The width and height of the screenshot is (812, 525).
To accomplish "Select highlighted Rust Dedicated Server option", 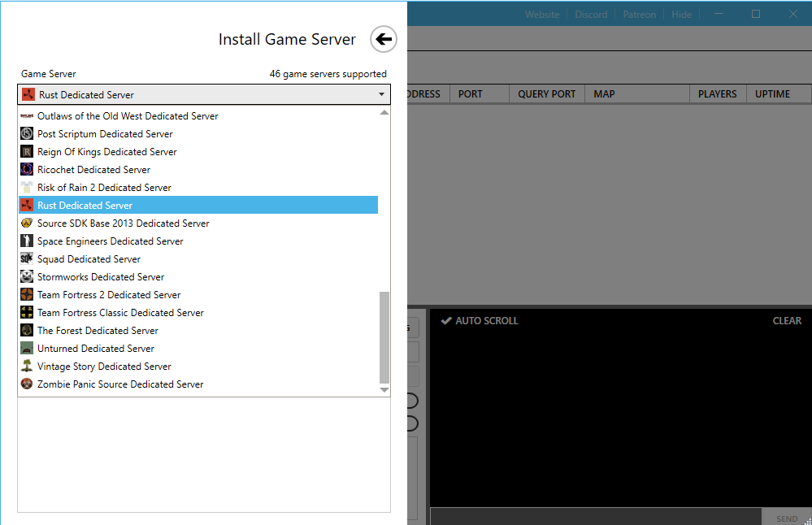I will click(198, 205).
